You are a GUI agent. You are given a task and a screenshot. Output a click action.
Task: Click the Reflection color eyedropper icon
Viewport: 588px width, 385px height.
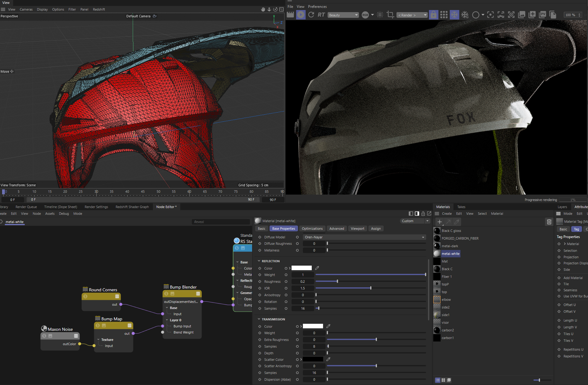click(317, 268)
